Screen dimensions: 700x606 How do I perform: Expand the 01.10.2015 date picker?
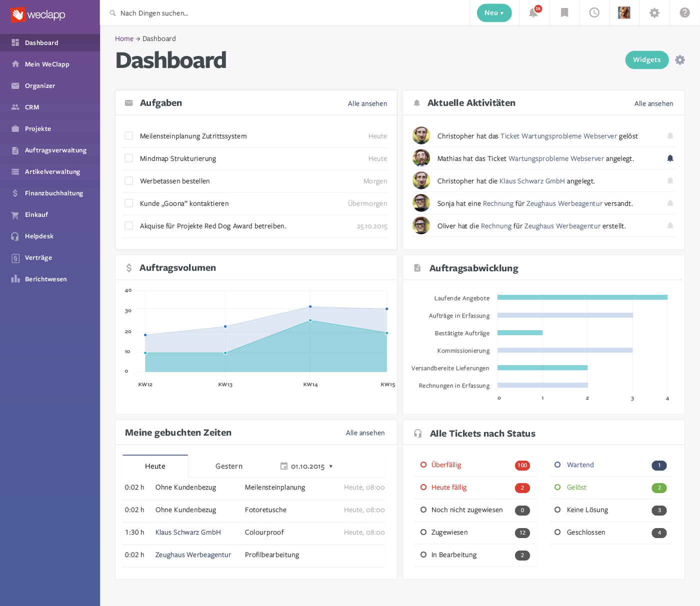coord(307,467)
